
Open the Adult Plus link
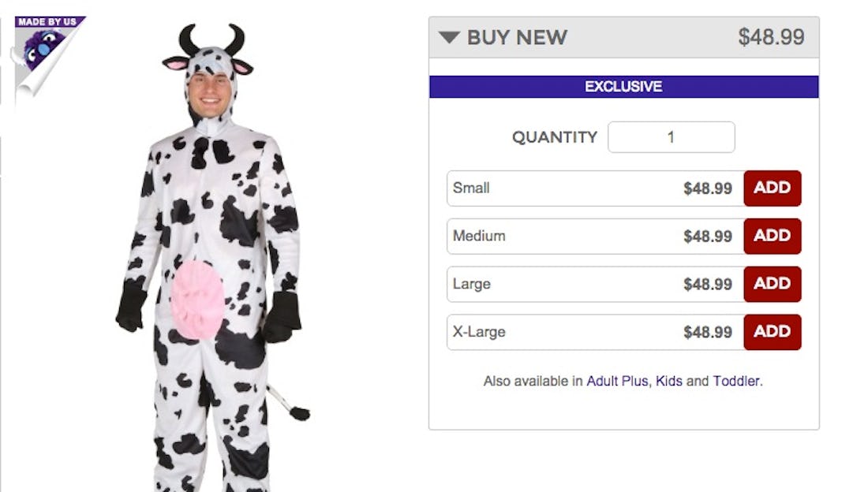click(x=615, y=381)
